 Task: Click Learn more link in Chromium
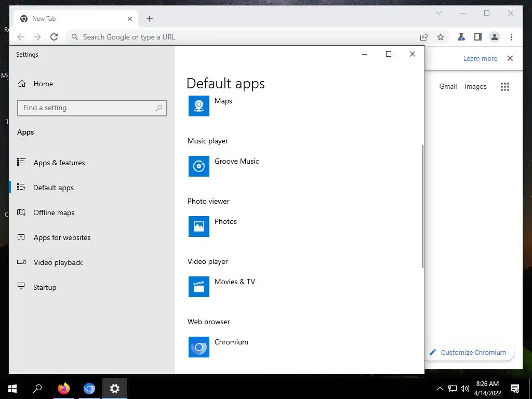click(480, 58)
